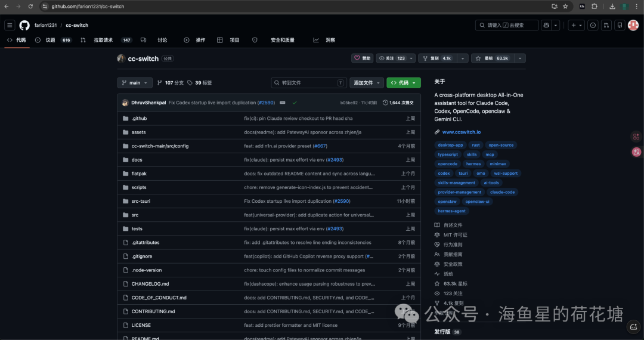Open the main branch selector dropdown

pos(135,82)
